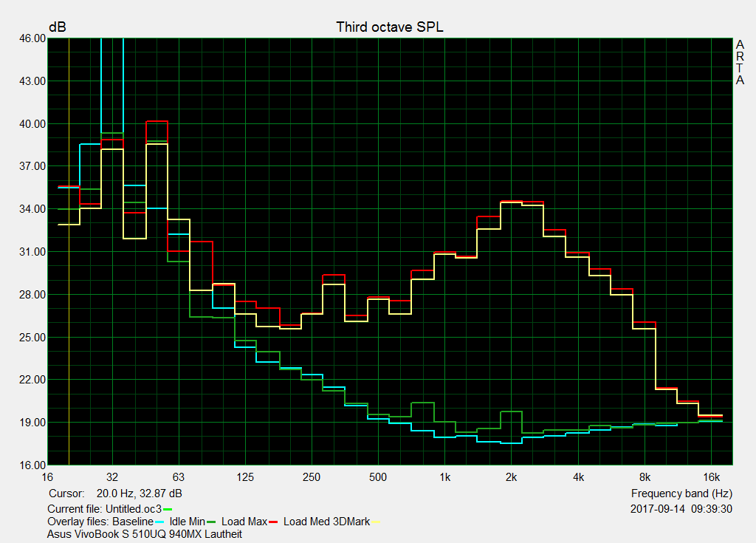Click the Overlay files label text
The image size is (756, 543).
click(78, 522)
